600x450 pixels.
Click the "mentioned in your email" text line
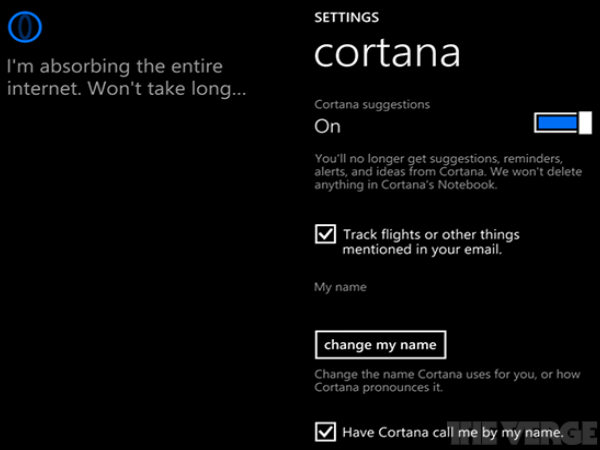(422, 250)
